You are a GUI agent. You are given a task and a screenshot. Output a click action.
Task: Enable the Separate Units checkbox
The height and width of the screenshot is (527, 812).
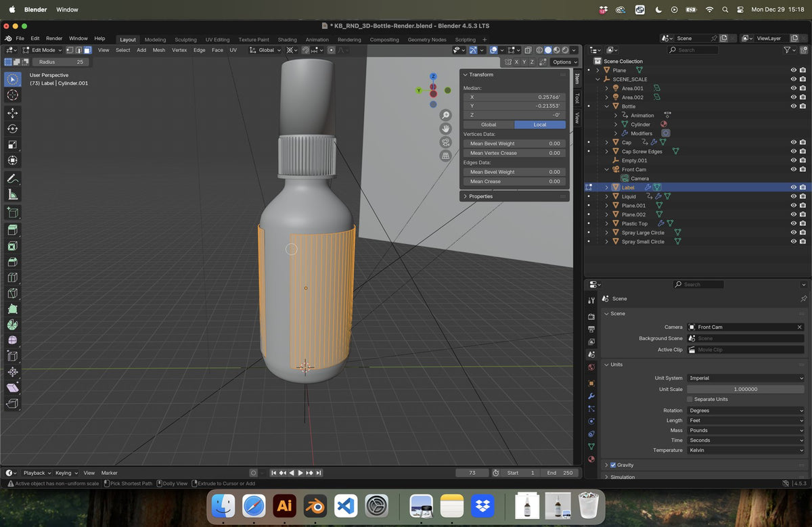coord(690,399)
